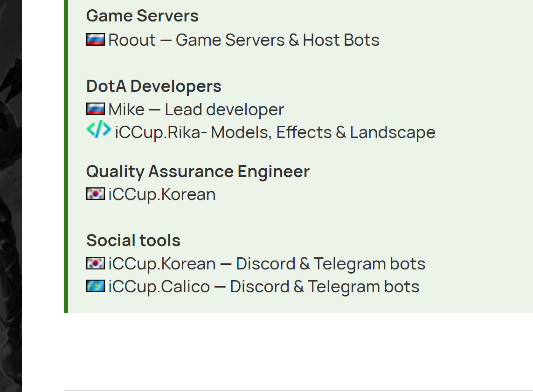Screen dimensions: 533x392
Task: Click the Russian flag next to Mike
Action: pyautogui.click(x=96, y=109)
